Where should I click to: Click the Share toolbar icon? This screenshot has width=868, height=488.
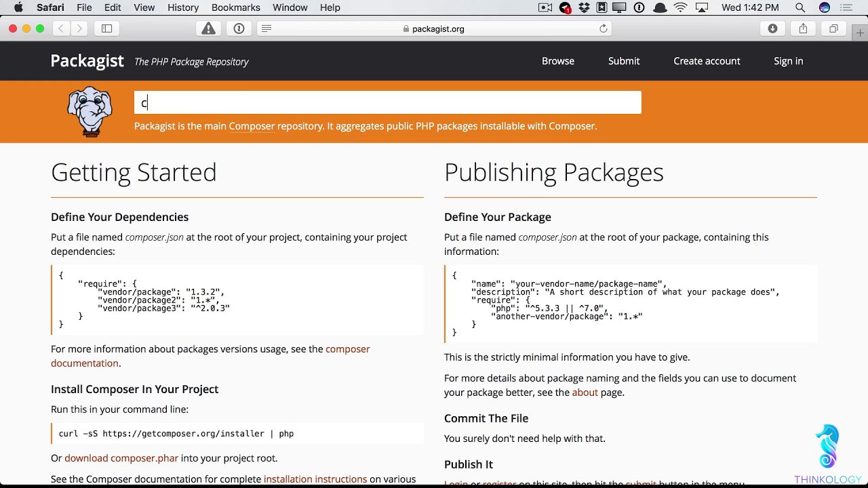803,28
